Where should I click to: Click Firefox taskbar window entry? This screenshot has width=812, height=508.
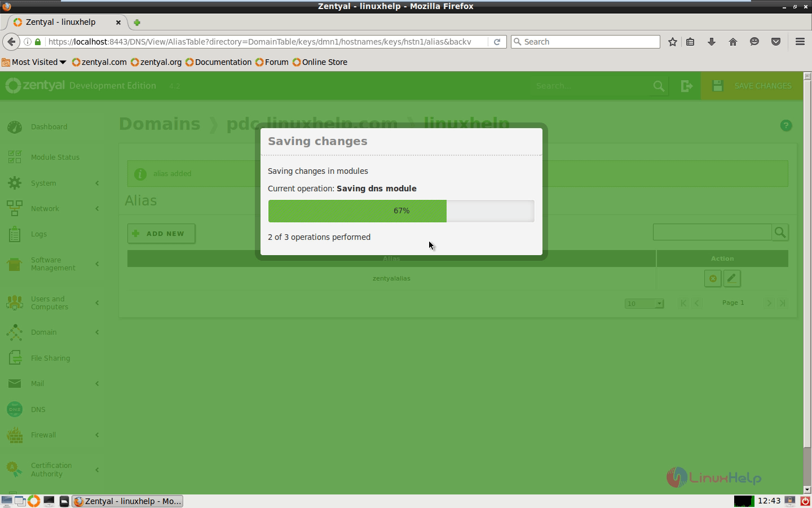click(x=128, y=501)
